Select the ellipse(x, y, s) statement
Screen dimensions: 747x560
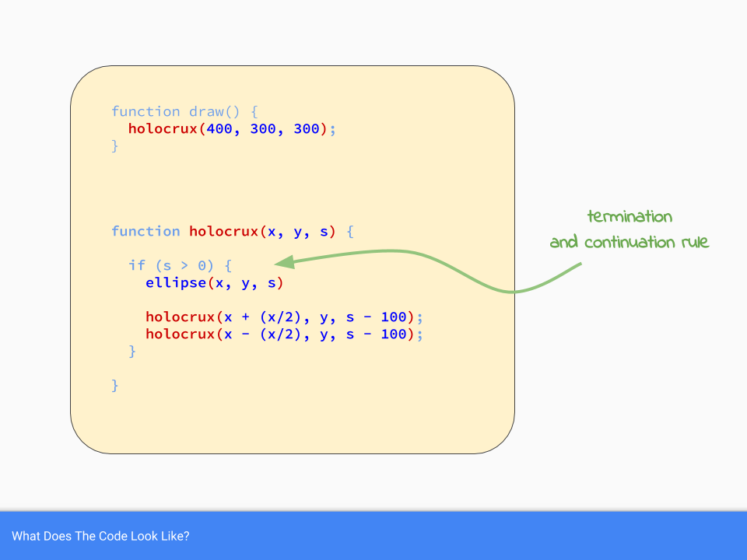[214, 283]
